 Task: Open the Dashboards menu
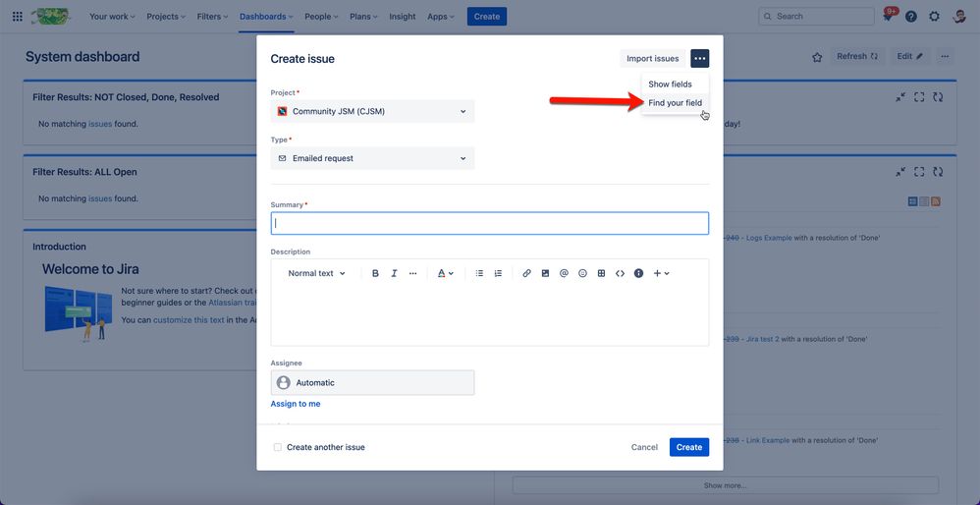[x=266, y=17]
